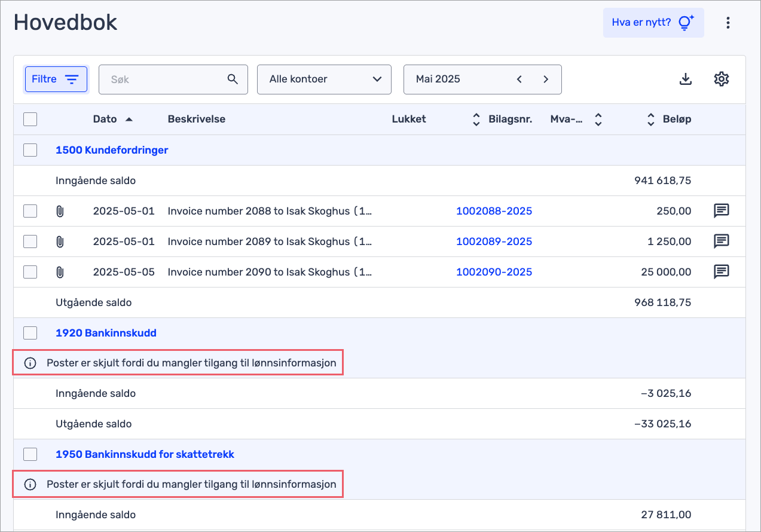Open comment icon on the 25 000,00 row

pyautogui.click(x=722, y=271)
